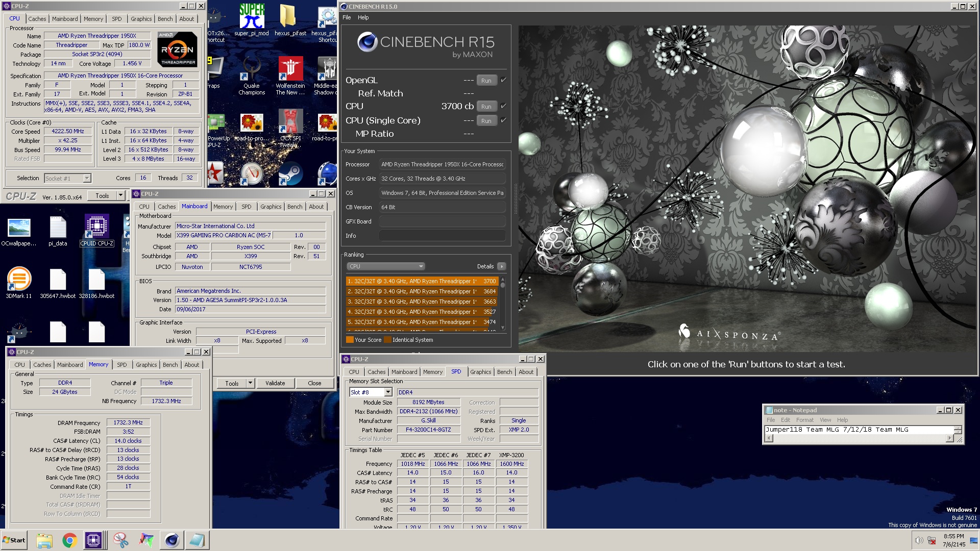Open the Start menu
This screenshot has width=980, height=551.
14,540
